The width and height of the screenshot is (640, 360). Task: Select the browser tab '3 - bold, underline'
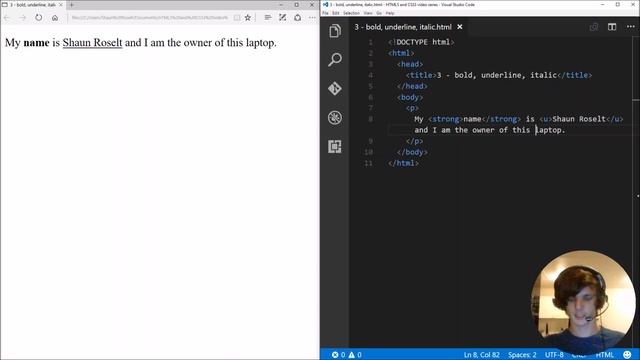coord(33,5)
